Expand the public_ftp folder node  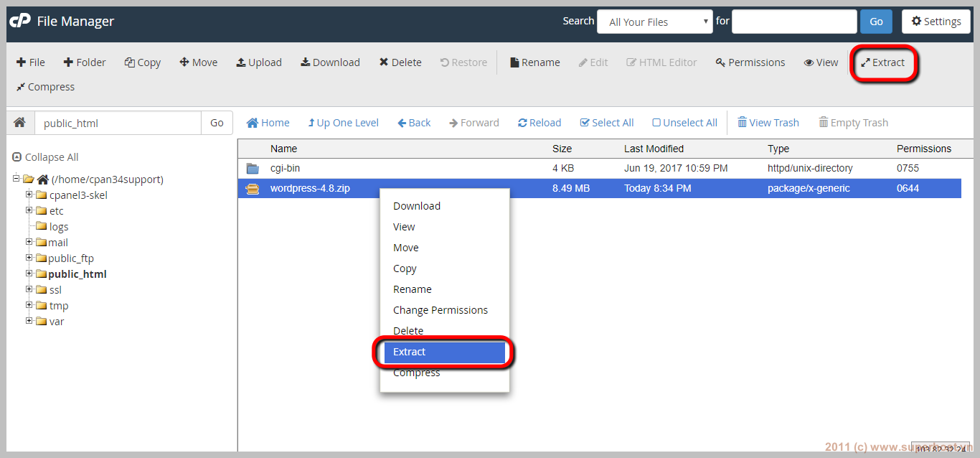coord(29,257)
